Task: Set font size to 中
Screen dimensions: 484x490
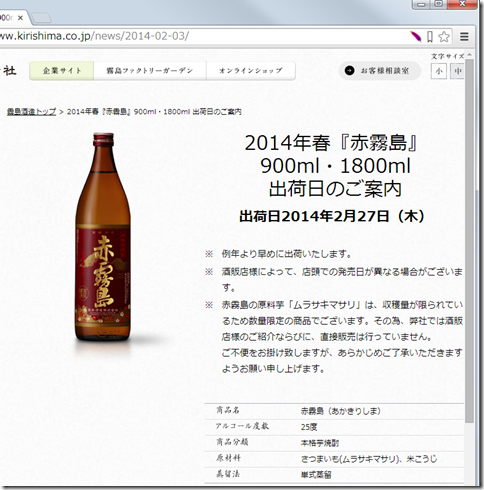Action: (457, 71)
